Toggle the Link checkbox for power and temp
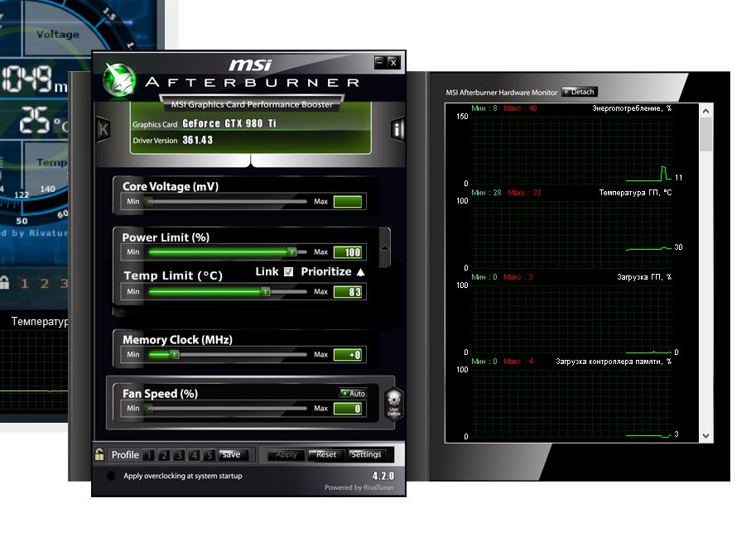756x551 pixels. [288, 271]
